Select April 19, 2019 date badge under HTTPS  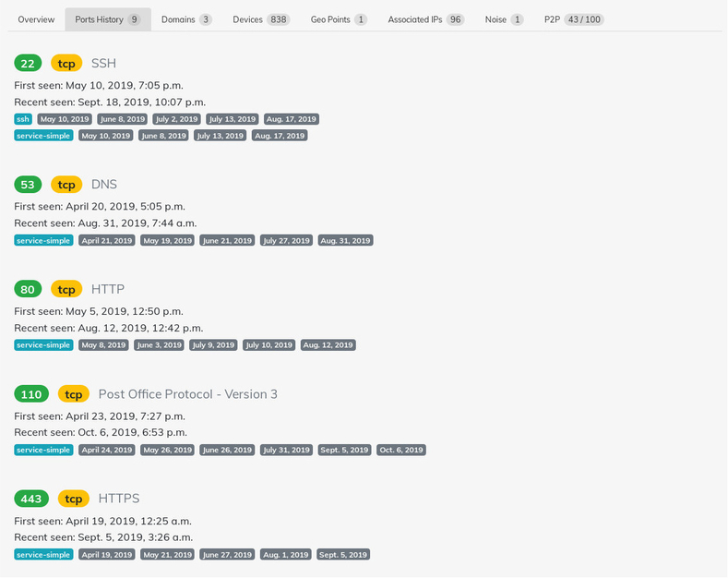coord(107,555)
